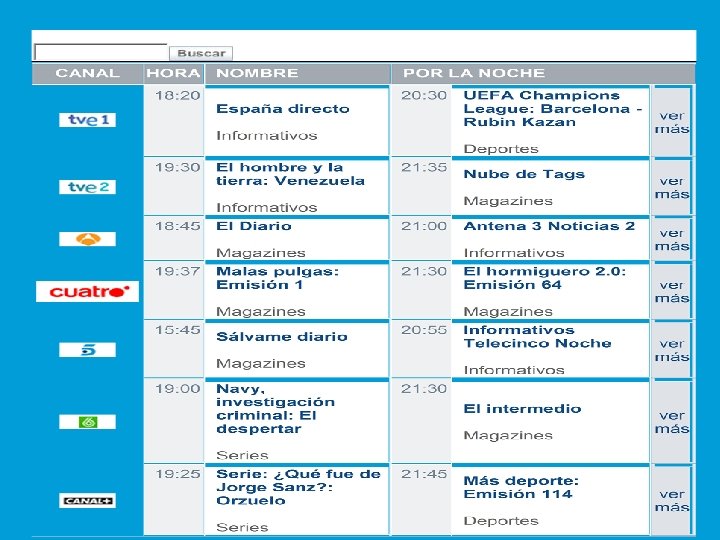Screen dimensions: 720x540
Task: Open UEFA Champions League Barcelona - Rubin Kazan
Action: (x=552, y=109)
